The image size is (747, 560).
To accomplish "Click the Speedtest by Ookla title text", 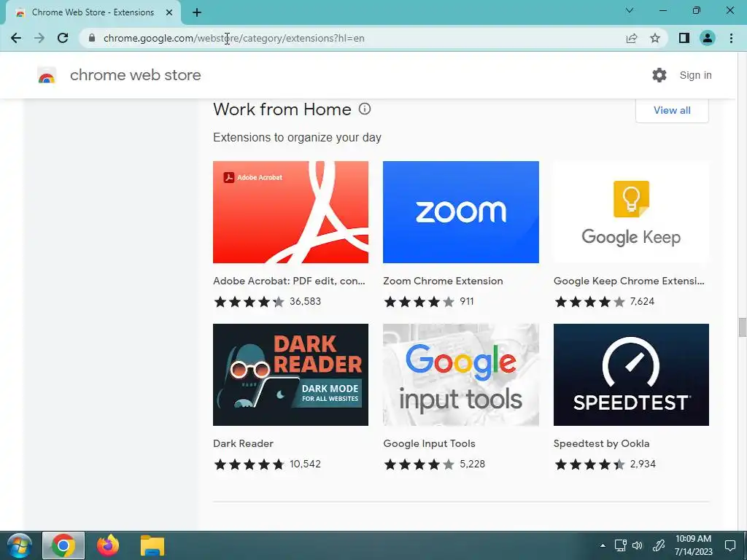I will point(601,443).
